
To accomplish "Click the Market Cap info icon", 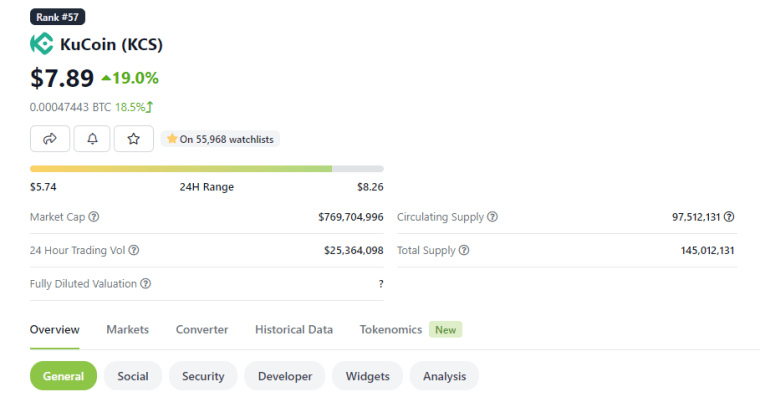I will 94,217.
